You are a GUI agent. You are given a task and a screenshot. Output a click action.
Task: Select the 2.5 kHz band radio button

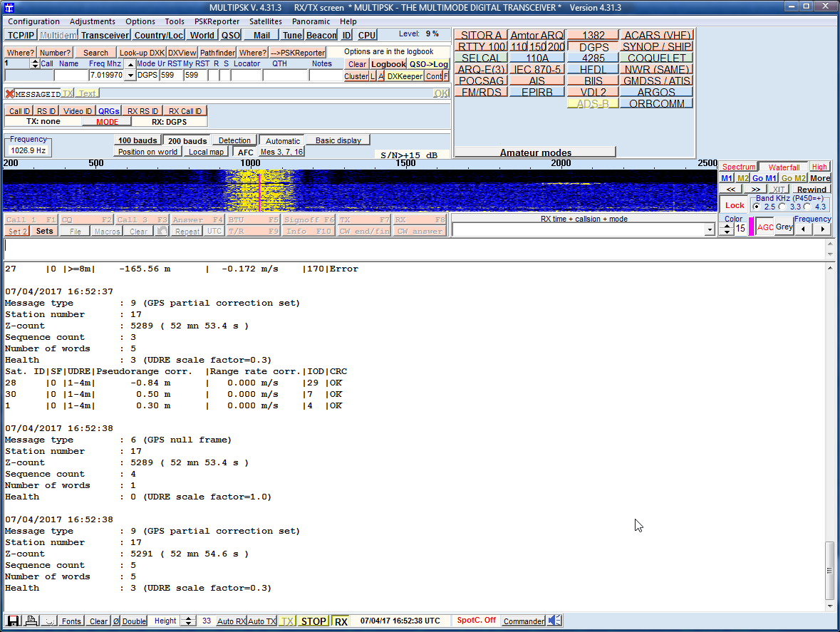[757, 207]
